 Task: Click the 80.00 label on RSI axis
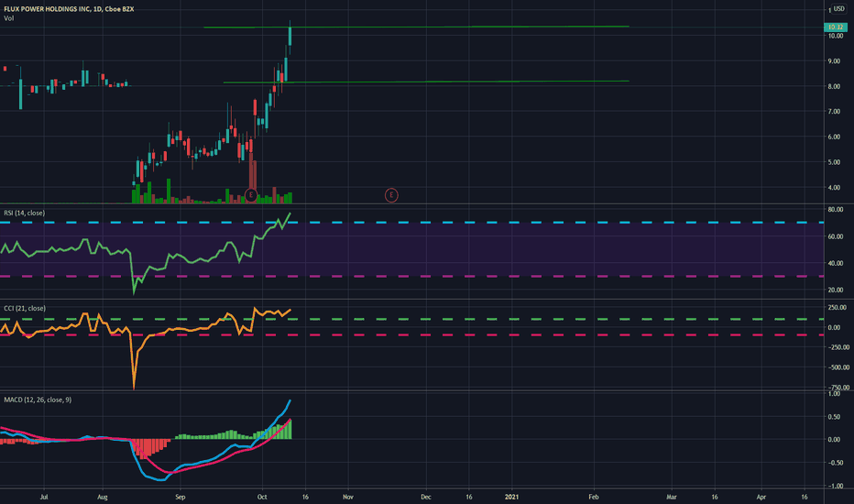[x=836, y=210]
